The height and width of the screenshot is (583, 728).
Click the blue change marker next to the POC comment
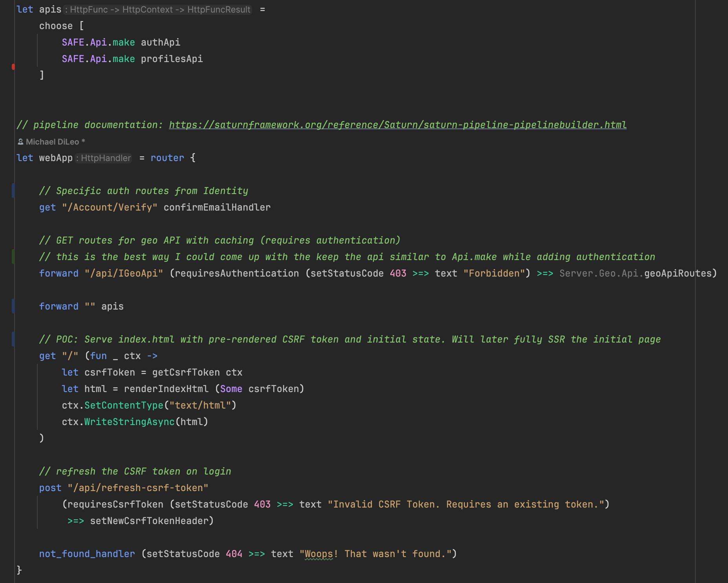[x=14, y=339]
